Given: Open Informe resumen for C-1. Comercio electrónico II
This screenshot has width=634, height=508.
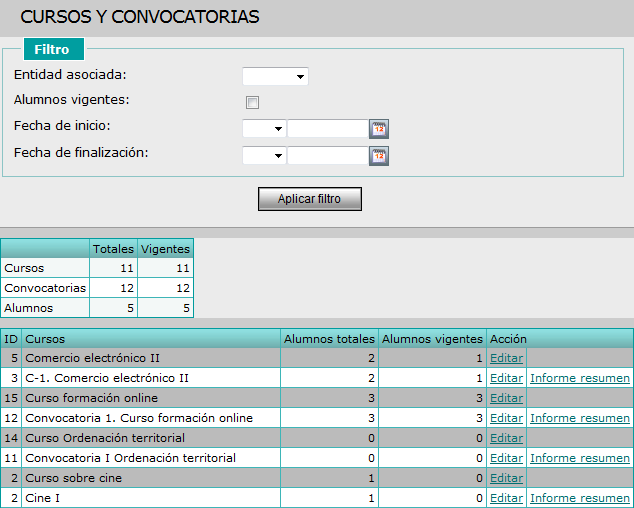Looking at the screenshot, I should pyautogui.click(x=580, y=378).
